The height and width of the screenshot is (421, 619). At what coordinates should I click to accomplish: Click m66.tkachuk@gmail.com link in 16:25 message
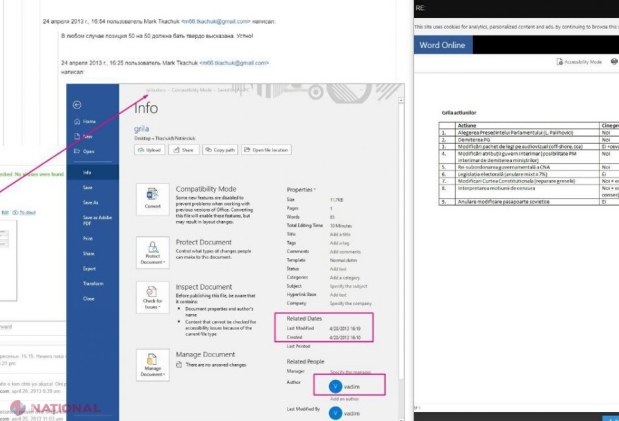point(234,63)
